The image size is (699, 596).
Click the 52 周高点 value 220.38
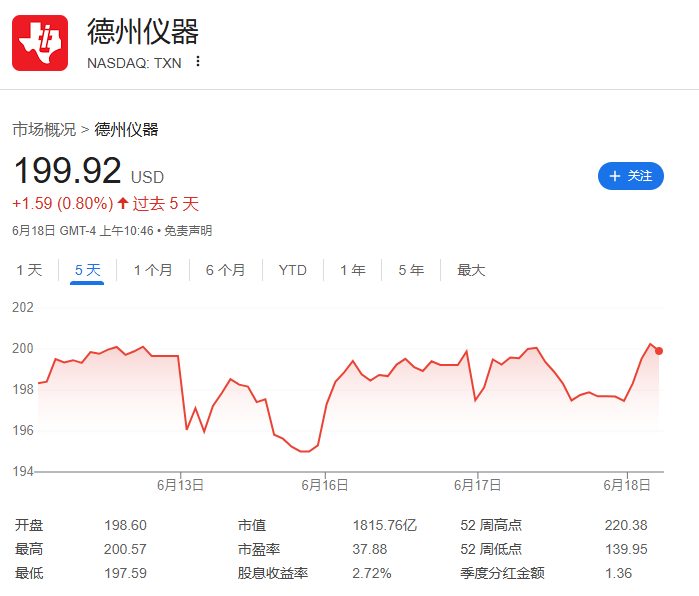[626, 526]
